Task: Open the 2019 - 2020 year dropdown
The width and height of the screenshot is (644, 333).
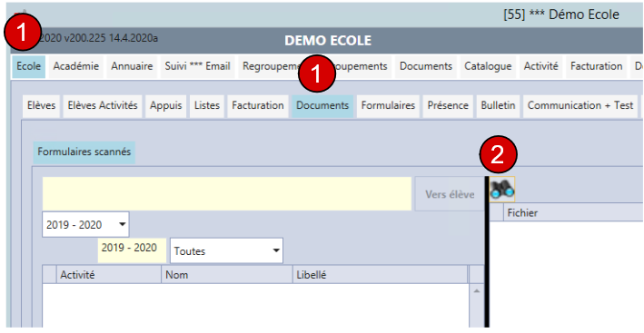Action: coord(85,224)
